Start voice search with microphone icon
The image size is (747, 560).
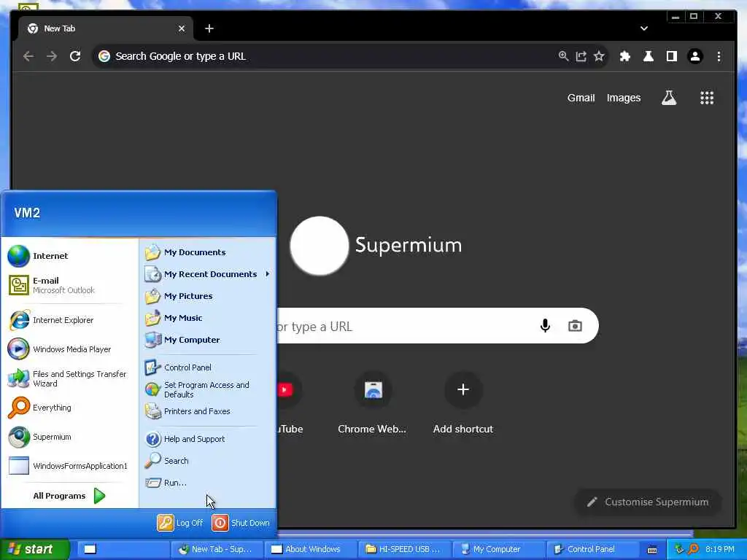pyautogui.click(x=546, y=326)
